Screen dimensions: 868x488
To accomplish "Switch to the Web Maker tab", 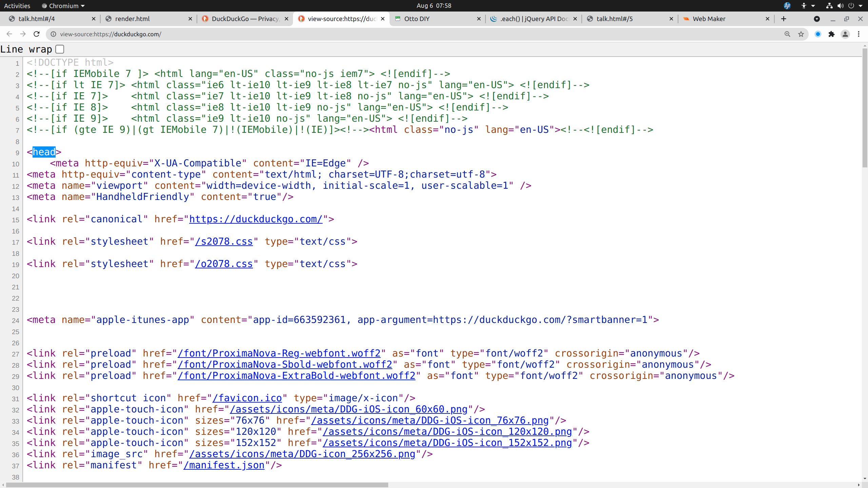I will [x=709, y=19].
